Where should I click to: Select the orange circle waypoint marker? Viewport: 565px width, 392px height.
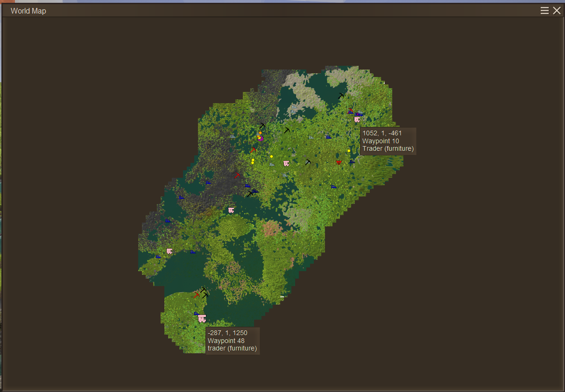coord(260,133)
